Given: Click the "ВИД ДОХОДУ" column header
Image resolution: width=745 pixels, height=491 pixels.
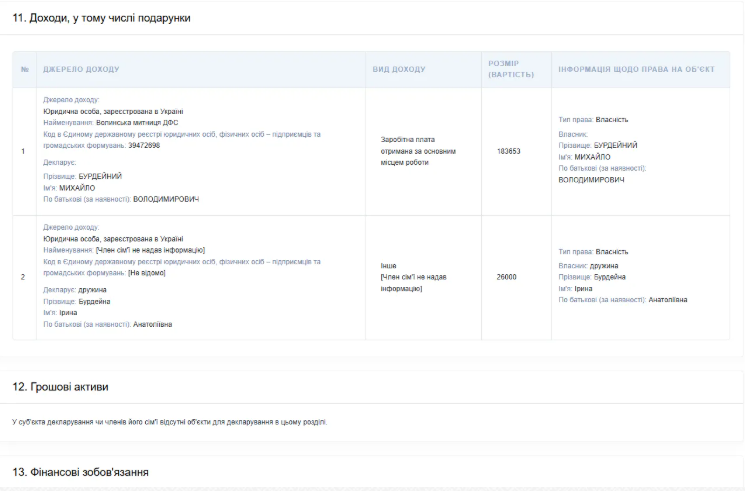Looking at the screenshot, I should pos(399,69).
